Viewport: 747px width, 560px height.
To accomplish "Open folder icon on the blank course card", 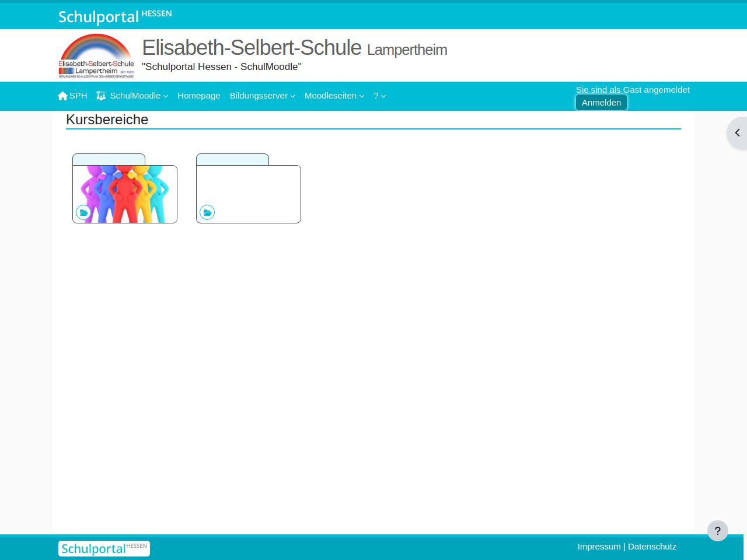I will point(207,212).
